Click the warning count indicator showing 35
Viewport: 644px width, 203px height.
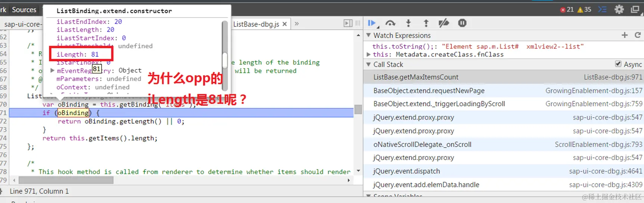coord(584,10)
